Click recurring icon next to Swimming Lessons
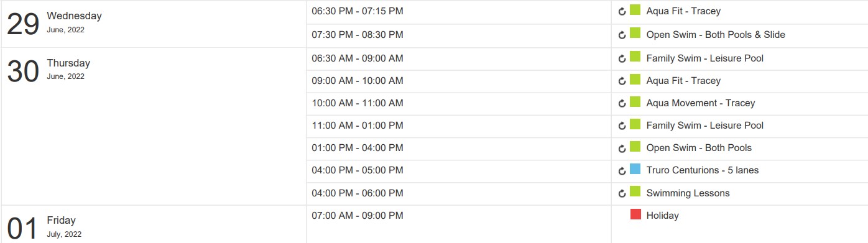 click(622, 194)
